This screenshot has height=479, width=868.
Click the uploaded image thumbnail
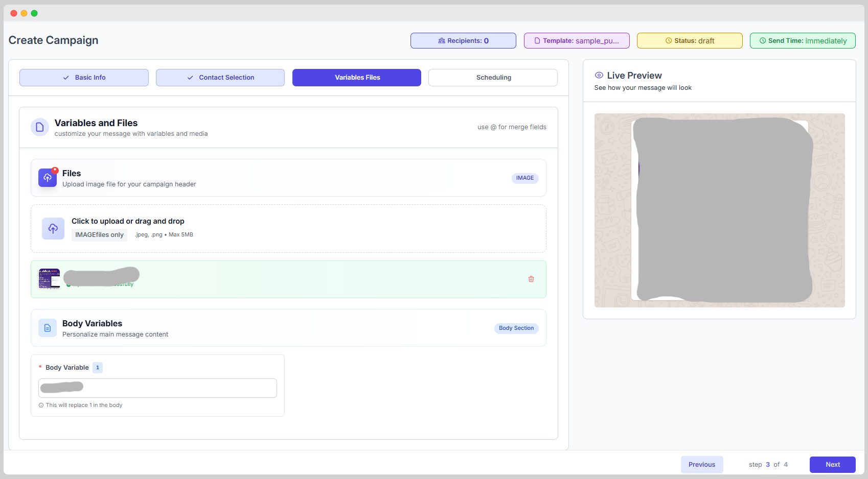[50, 279]
